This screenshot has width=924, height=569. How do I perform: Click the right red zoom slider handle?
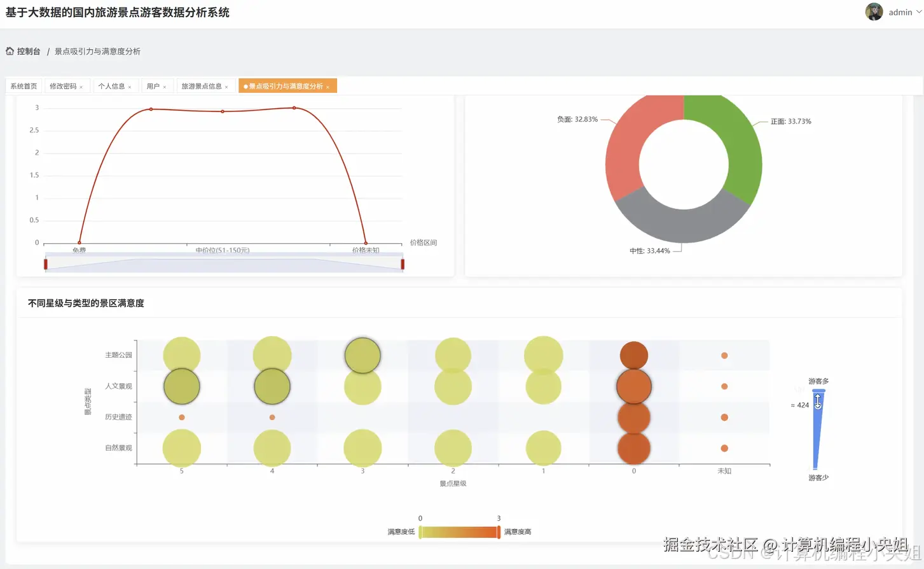click(x=403, y=263)
